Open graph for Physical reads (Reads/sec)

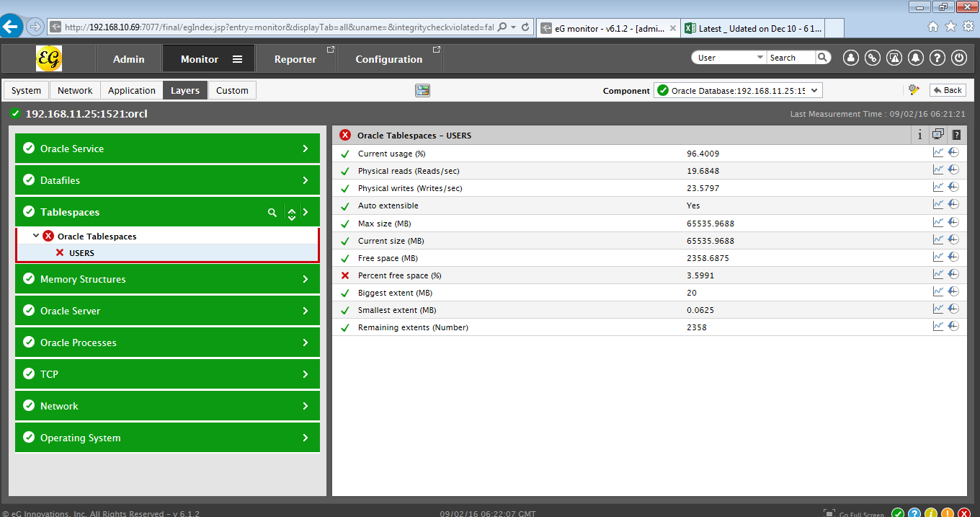coord(937,169)
